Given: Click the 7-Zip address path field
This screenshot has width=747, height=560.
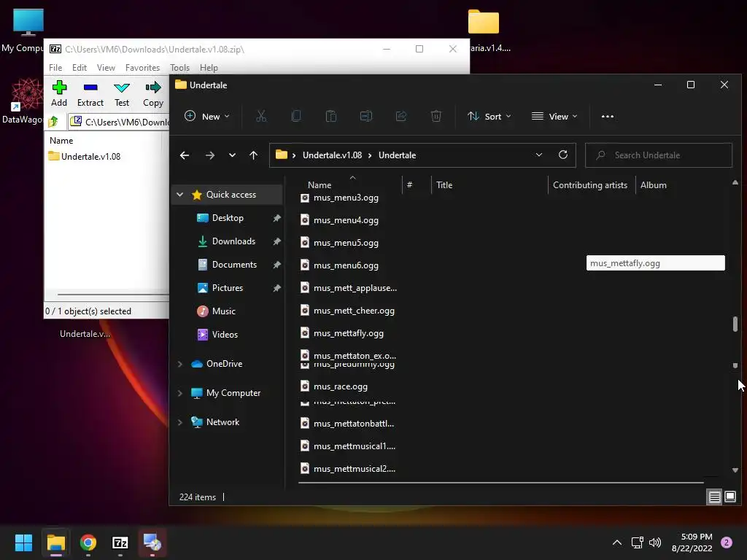Looking at the screenshot, I should (119, 122).
